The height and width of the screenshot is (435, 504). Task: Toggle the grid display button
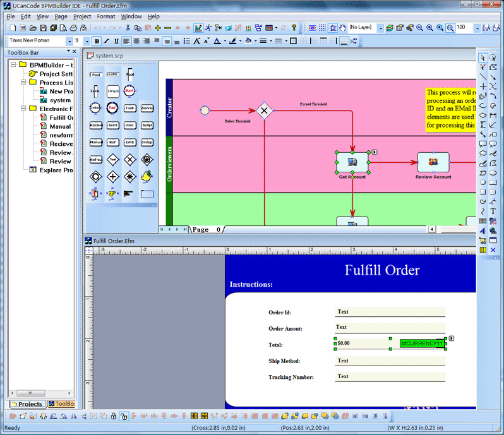[322, 28]
